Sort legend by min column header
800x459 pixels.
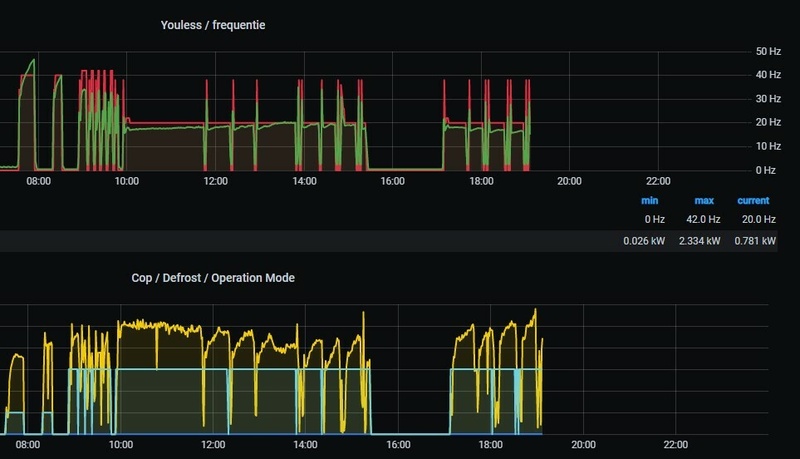(x=649, y=200)
